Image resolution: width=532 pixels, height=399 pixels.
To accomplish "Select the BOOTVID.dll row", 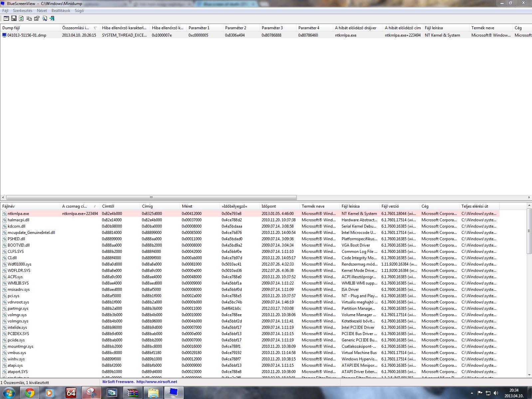I will [250, 245].
